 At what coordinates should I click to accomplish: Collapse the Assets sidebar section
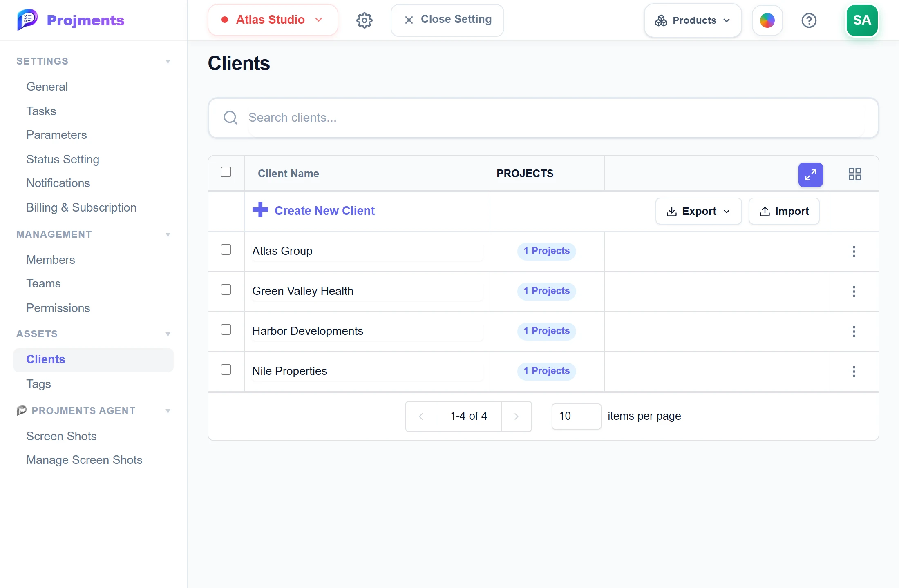[168, 334]
